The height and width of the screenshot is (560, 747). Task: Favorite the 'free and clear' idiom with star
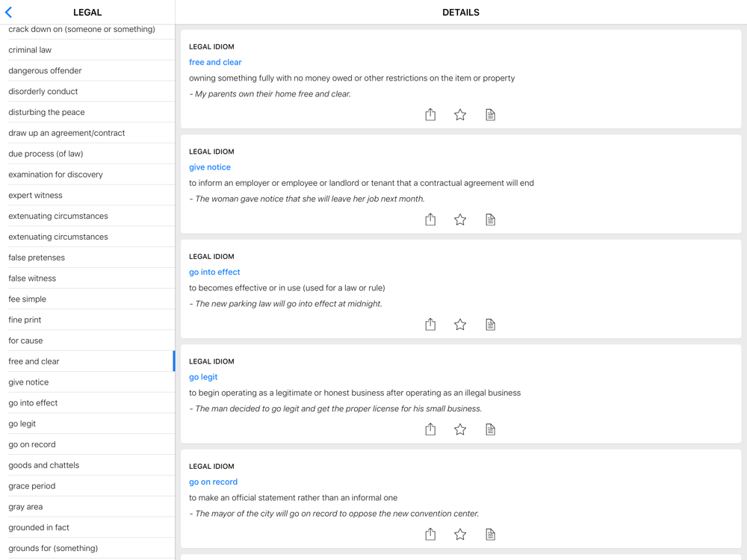pyautogui.click(x=460, y=114)
